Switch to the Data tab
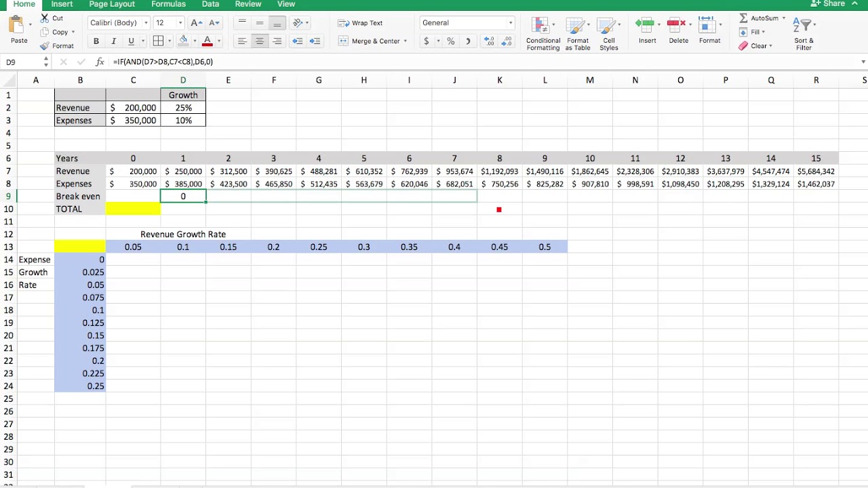 click(x=210, y=4)
